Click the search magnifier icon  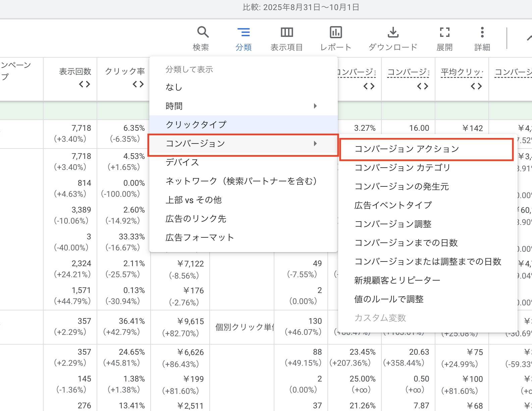(x=203, y=33)
